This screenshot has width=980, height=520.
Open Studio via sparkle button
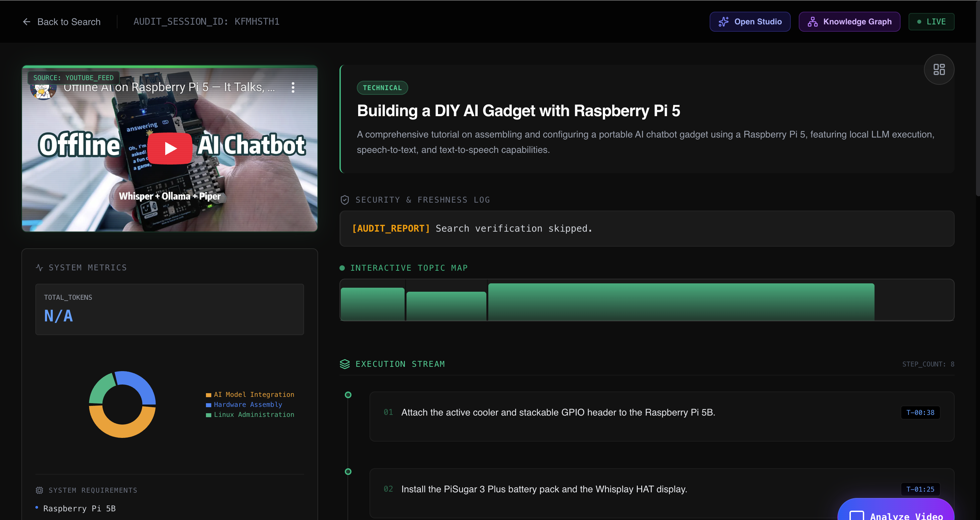click(749, 22)
